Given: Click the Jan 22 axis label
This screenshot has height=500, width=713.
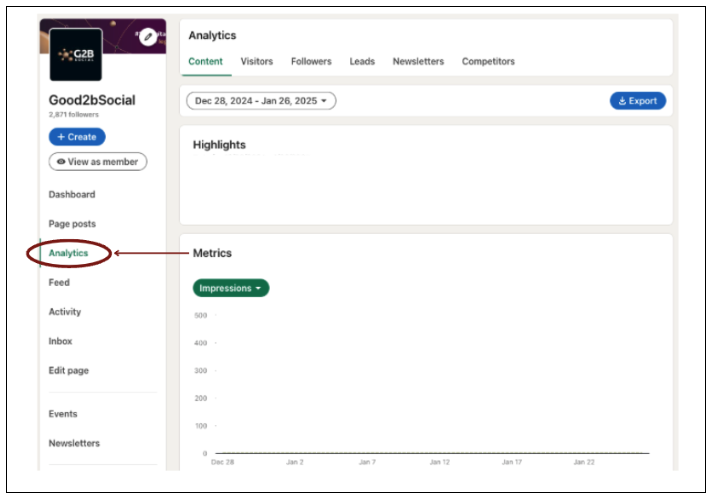Looking at the screenshot, I should coord(584,462).
